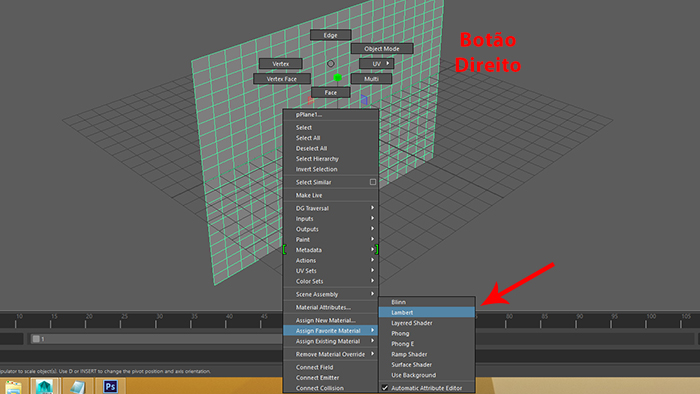Viewport: 700px width, 394px height.
Task: Choose Surface Shader material
Action: coord(427,365)
